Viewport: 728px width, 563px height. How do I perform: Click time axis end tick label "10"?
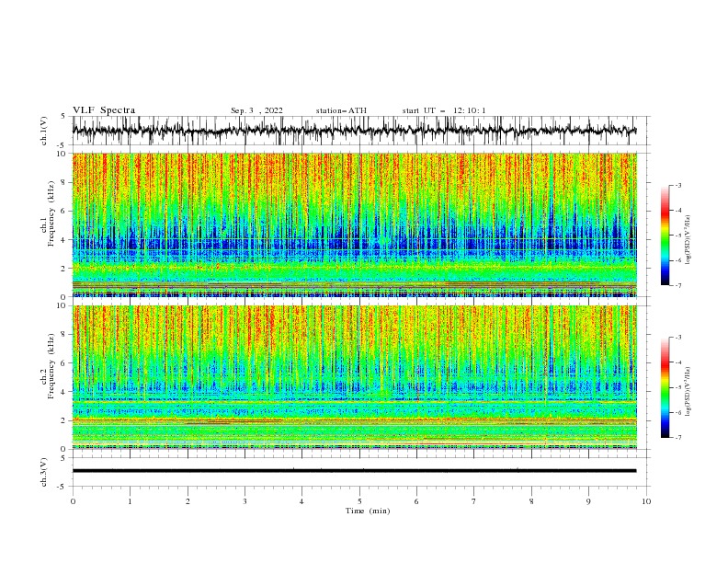pyautogui.click(x=646, y=501)
